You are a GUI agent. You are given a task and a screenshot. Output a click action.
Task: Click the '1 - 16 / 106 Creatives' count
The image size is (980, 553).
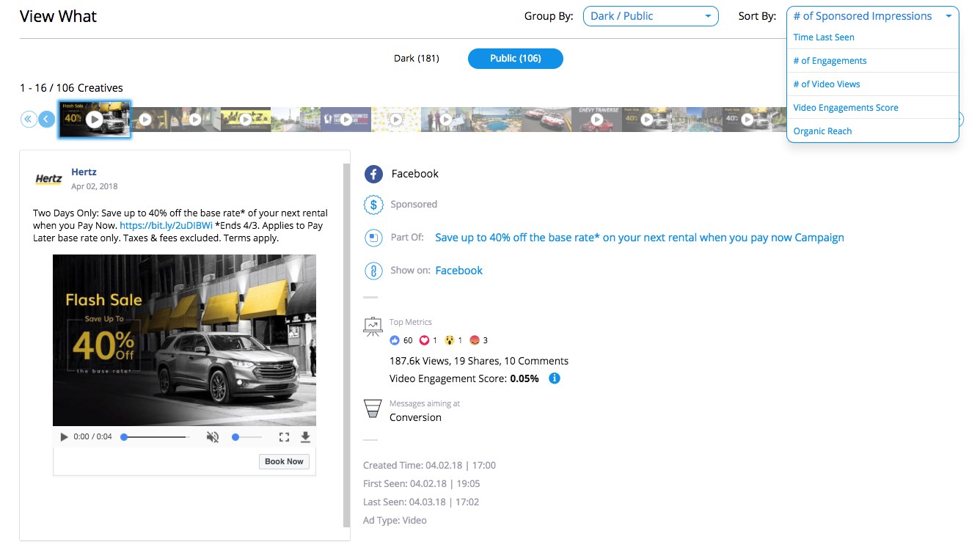pyautogui.click(x=71, y=88)
